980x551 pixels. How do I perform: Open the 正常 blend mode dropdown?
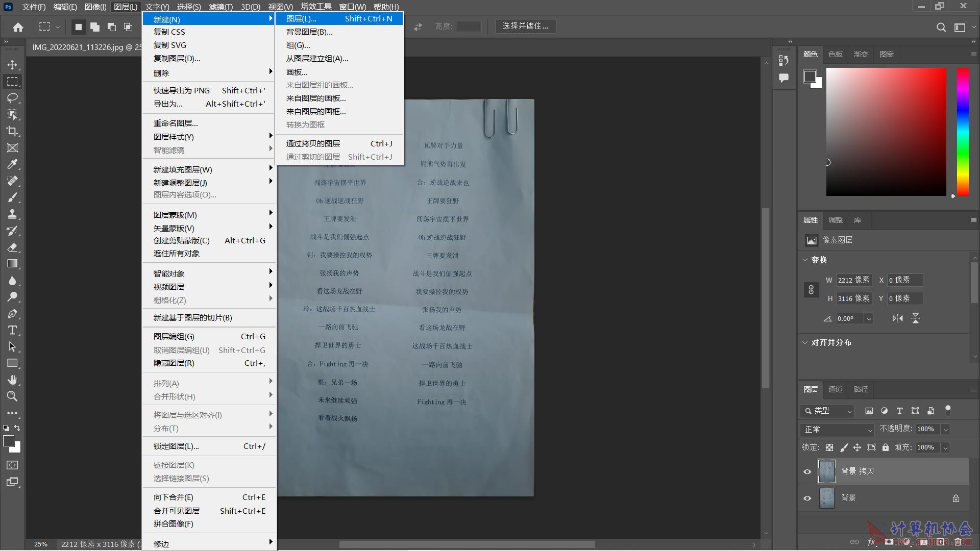tap(837, 429)
